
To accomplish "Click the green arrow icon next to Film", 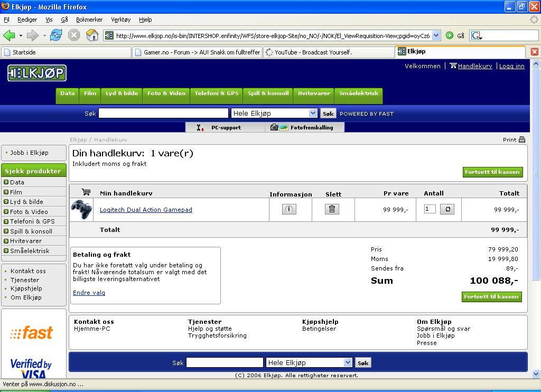I will [x=6, y=192].
